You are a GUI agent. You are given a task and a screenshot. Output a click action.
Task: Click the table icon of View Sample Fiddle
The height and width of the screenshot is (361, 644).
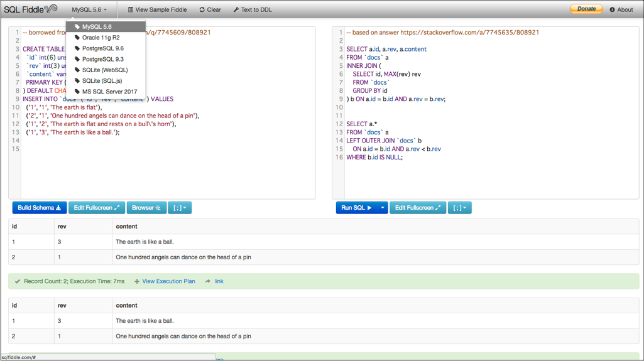tap(131, 9)
